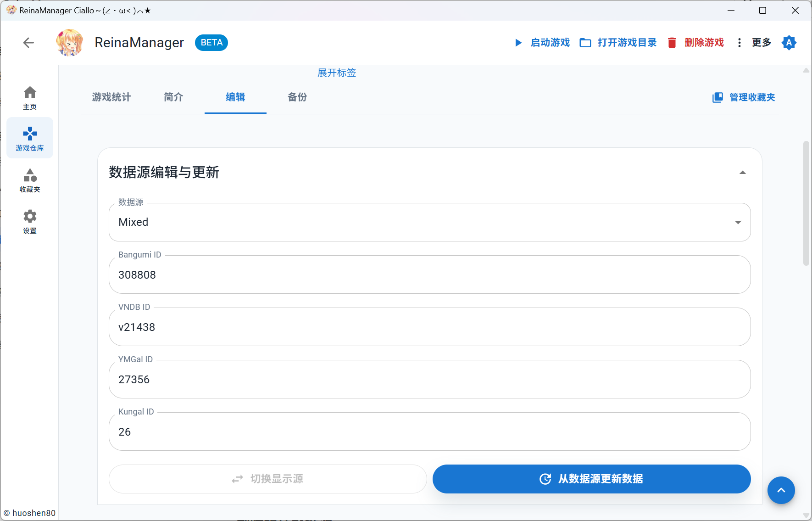Image resolution: width=812 pixels, height=521 pixels.
Task: Collapse the 数据源编辑与更新 section
Action: (x=743, y=173)
